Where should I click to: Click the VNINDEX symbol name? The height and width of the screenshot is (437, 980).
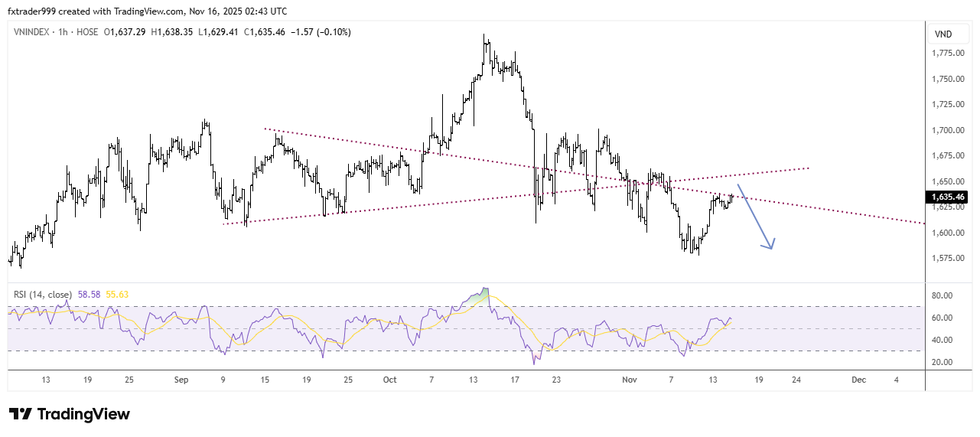pos(33,33)
